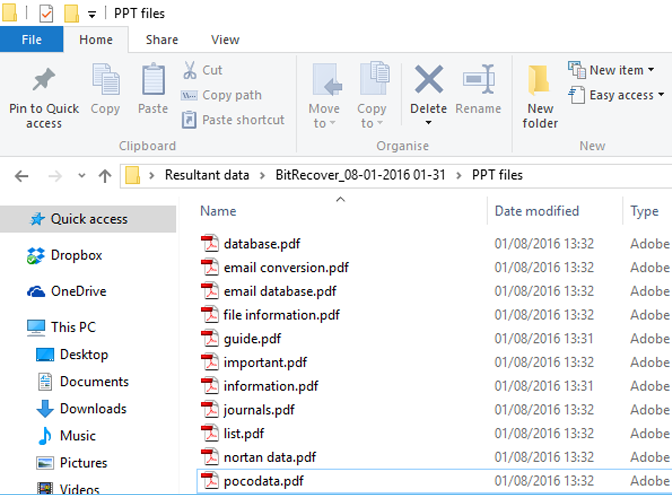The image size is (672, 495).
Task: Go back with the left arrow
Action: pyautogui.click(x=21, y=176)
